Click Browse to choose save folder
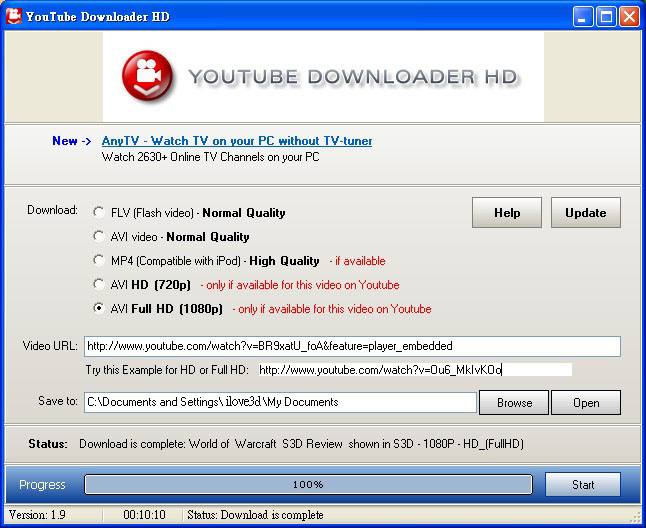Image resolution: width=646 pixels, height=528 pixels. [x=514, y=402]
